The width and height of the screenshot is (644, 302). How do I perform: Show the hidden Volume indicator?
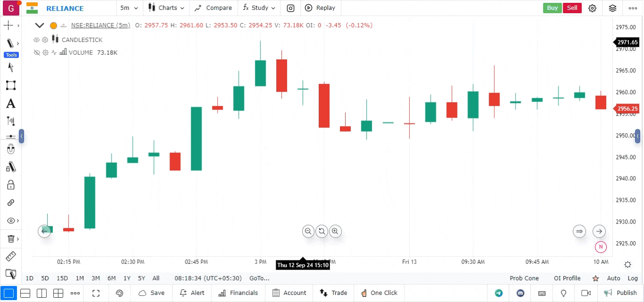(36, 52)
